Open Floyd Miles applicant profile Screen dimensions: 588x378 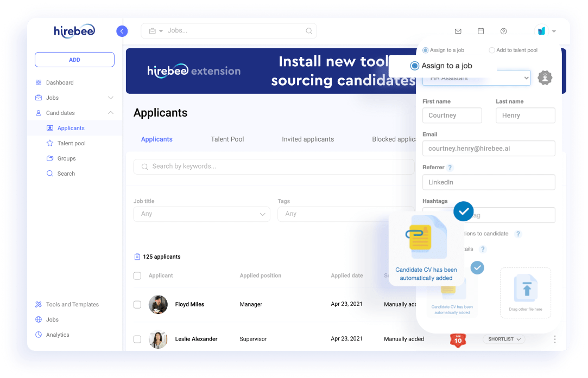click(x=189, y=304)
